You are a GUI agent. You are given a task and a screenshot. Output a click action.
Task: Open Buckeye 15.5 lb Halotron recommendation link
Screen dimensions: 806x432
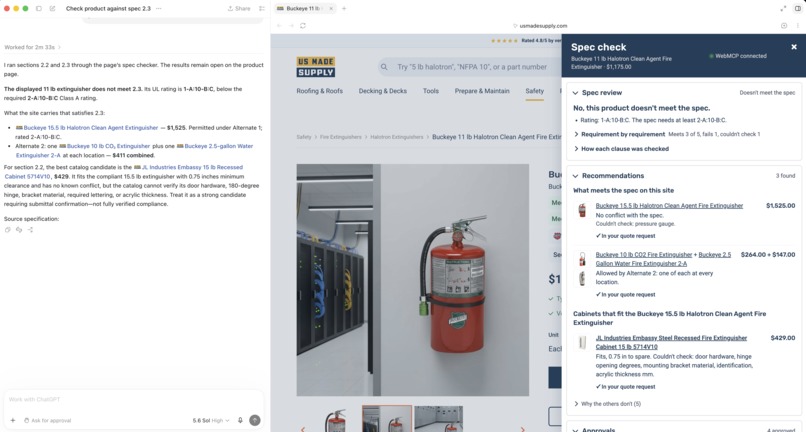click(x=669, y=206)
